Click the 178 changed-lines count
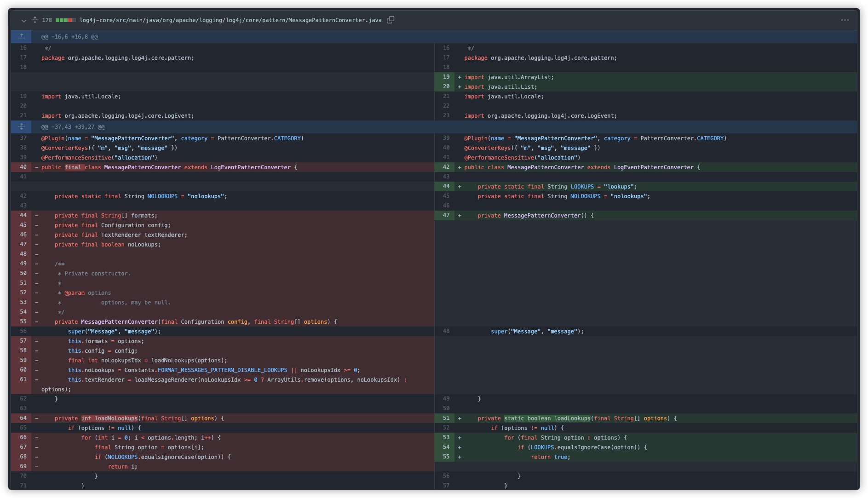The height and width of the screenshot is (498, 868). point(47,20)
